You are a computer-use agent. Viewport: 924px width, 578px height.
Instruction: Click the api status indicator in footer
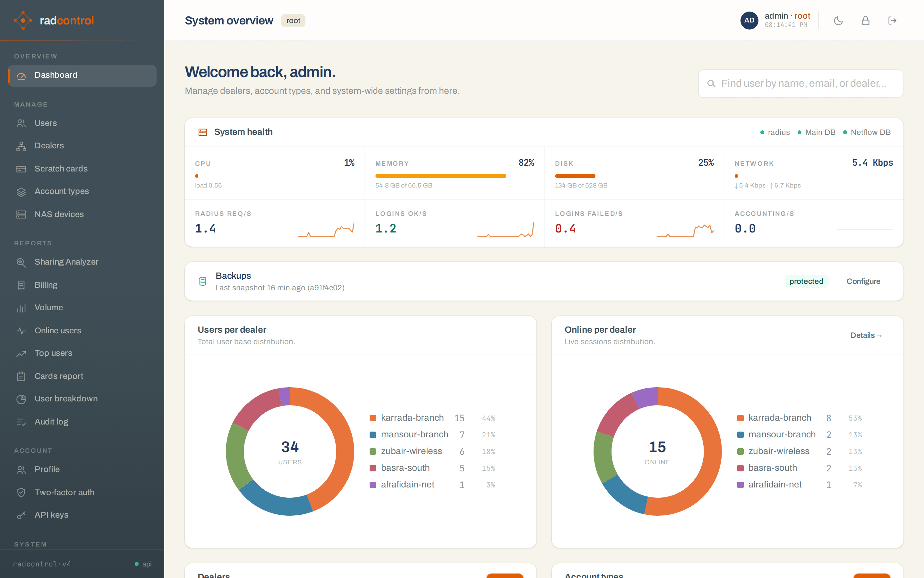(143, 564)
